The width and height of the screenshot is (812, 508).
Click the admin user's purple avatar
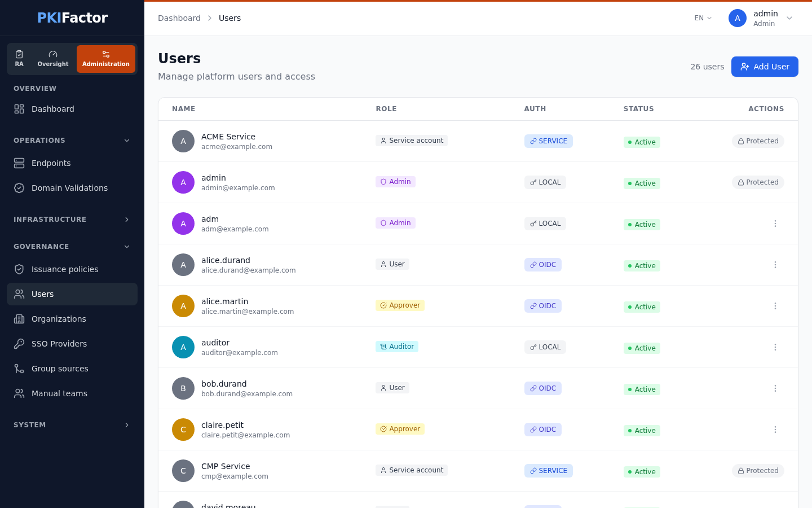coord(183,182)
